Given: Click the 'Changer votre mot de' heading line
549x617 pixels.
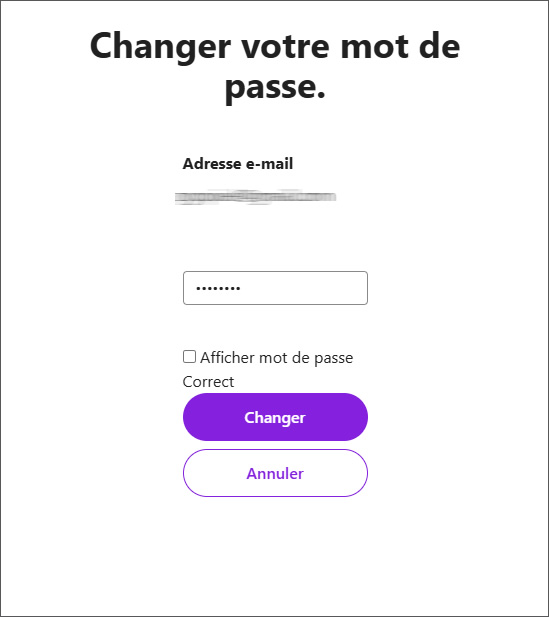Looking at the screenshot, I should point(275,46).
